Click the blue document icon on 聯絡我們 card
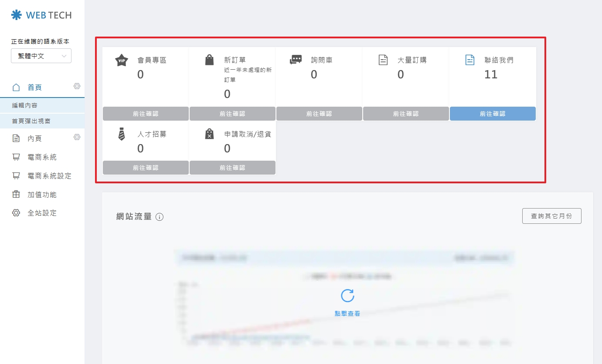Image resolution: width=602 pixels, height=364 pixels. [x=470, y=59]
